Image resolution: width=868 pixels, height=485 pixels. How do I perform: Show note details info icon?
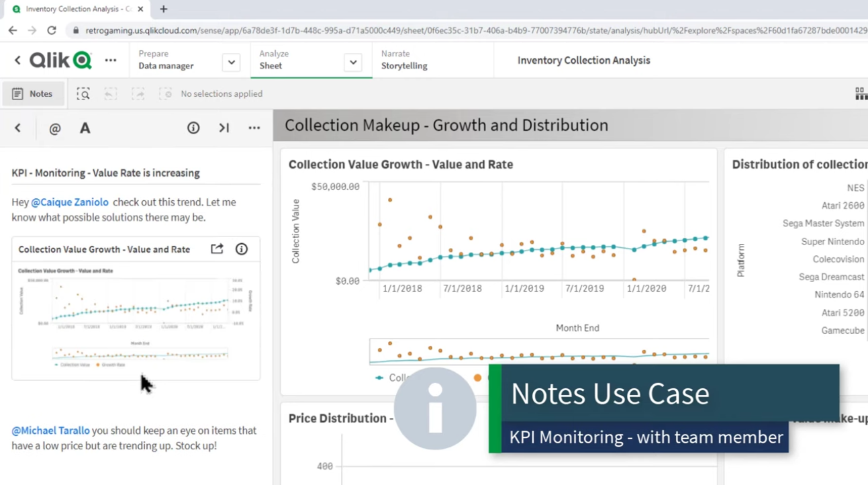(x=193, y=128)
